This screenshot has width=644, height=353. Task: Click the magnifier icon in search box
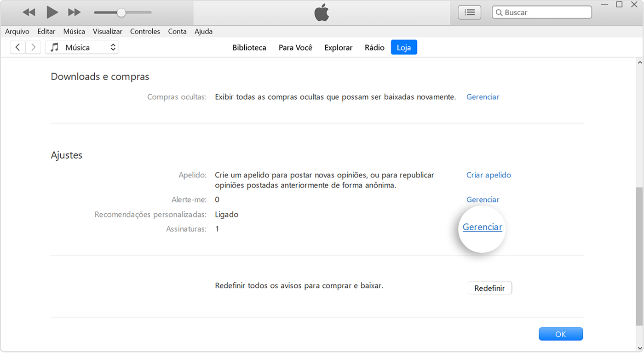coord(499,12)
